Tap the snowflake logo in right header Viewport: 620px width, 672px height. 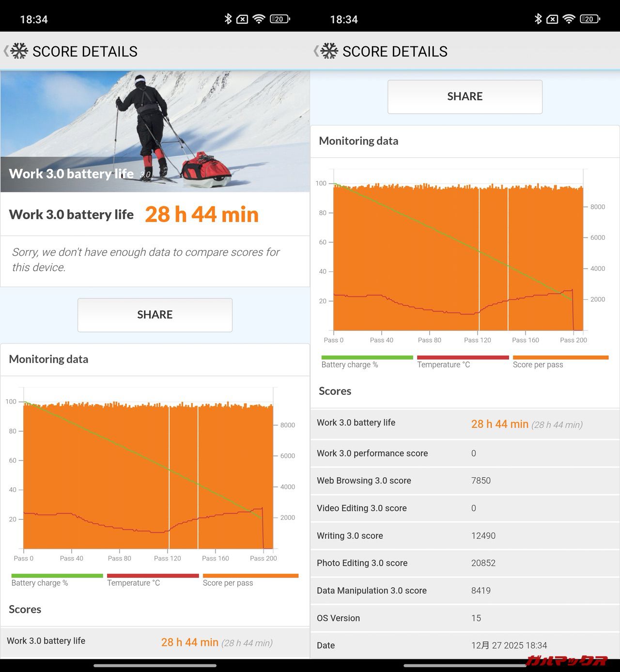point(329,51)
